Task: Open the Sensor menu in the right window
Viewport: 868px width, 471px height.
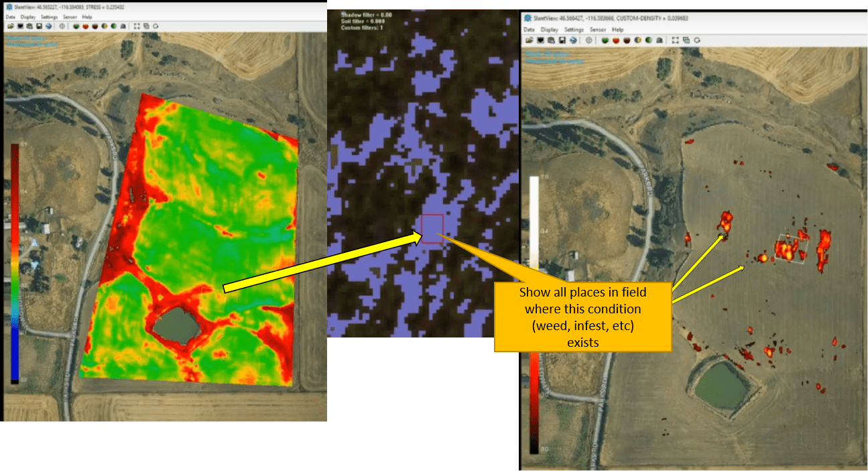Action: click(x=598, y=30)
